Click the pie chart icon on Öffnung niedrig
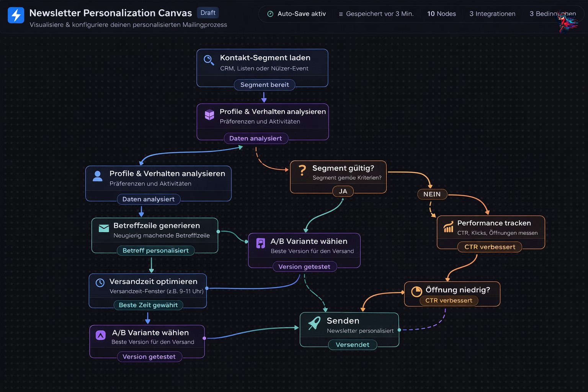Screen dimensions: 588x392 tap(416, 292)
